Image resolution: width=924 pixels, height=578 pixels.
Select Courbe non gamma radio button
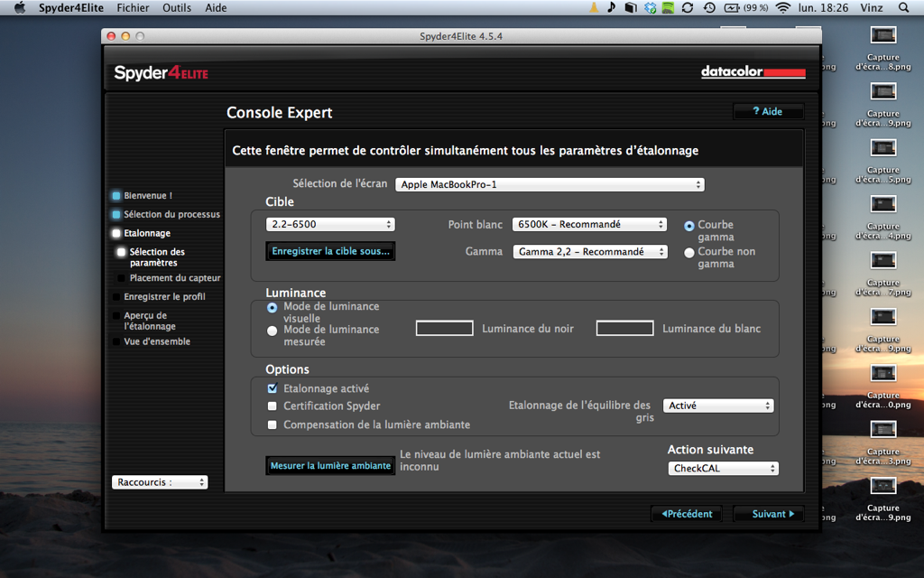(689, 253)
